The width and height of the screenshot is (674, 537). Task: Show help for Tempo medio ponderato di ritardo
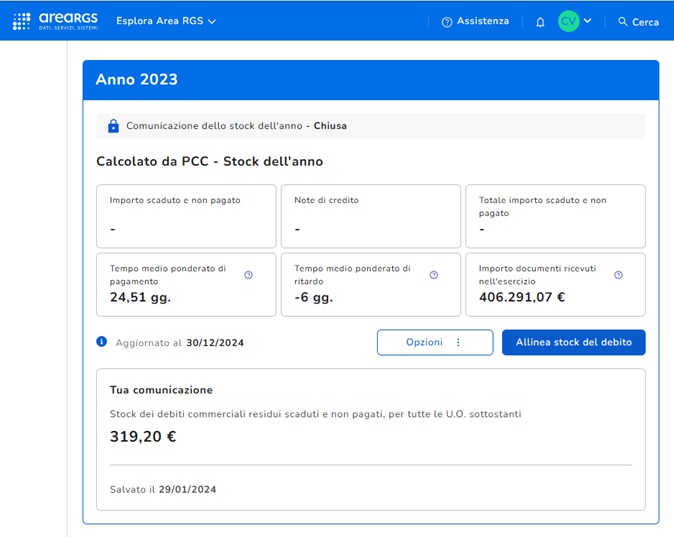433,275
